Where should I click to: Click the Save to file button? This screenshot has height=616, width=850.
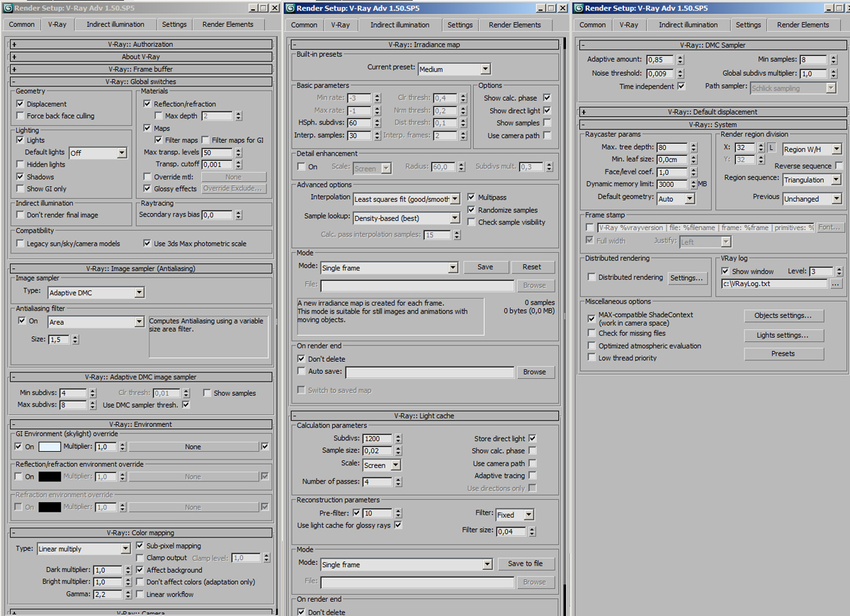526,564
